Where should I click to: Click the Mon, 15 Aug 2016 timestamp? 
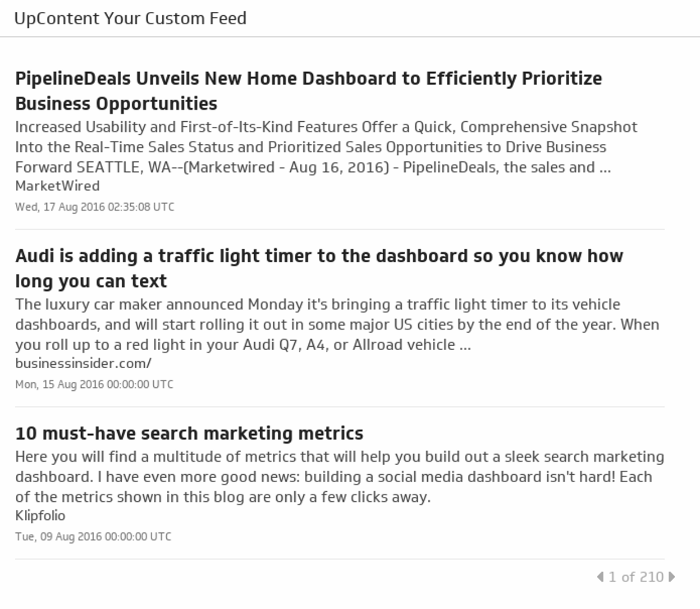pyautogui.click(x=94, y=385)
